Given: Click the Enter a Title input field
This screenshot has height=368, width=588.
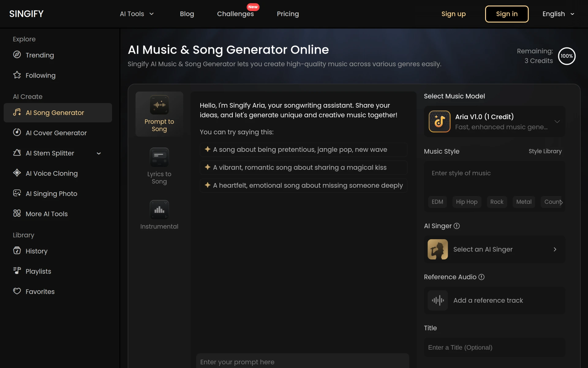Looking at the screenshot, I should 495,347.
